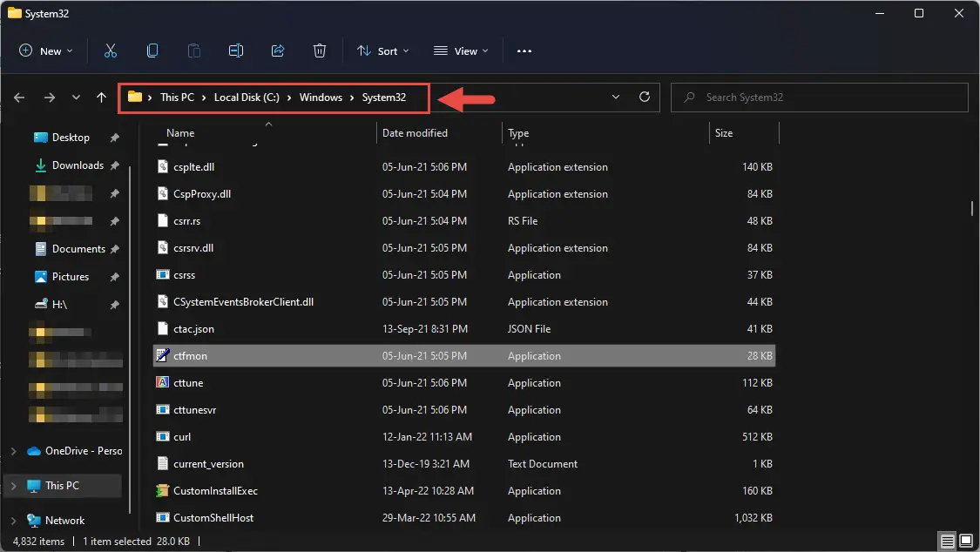The image size is (980, 552).
Task: Click the pin icon beside Documents
Action: (x=114, y=249)
